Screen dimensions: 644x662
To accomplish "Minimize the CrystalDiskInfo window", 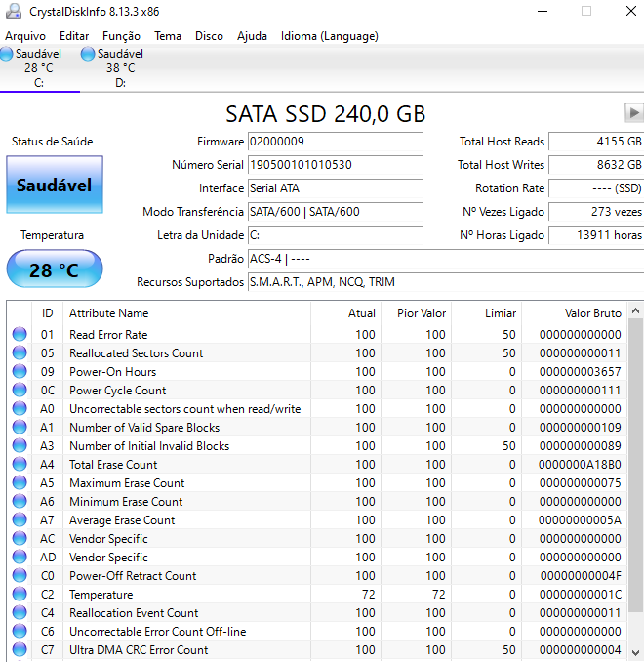I will pyautogui.click(x=543, y=12).
